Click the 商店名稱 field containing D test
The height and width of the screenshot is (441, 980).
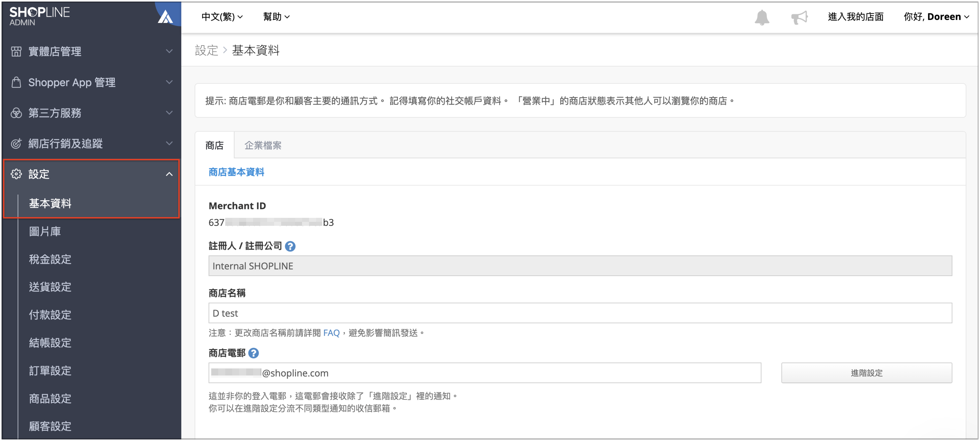(x=580, y=313)
